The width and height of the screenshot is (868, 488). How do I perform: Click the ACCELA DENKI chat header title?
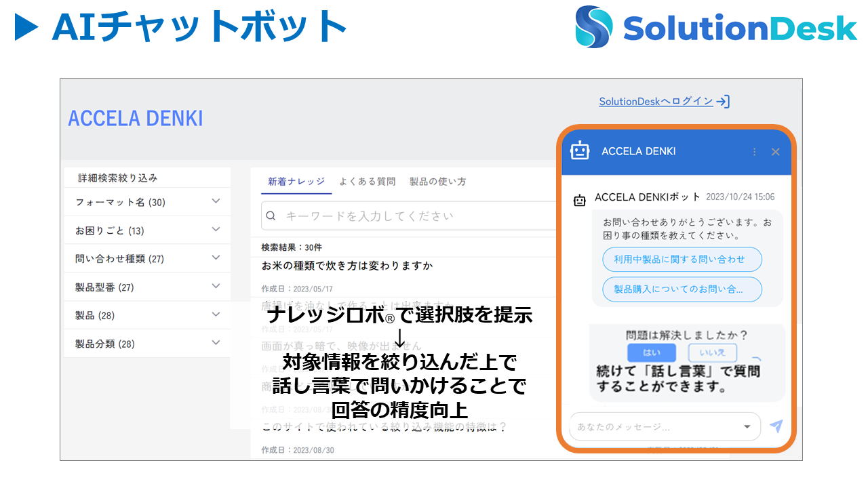(x=639, y=151)
